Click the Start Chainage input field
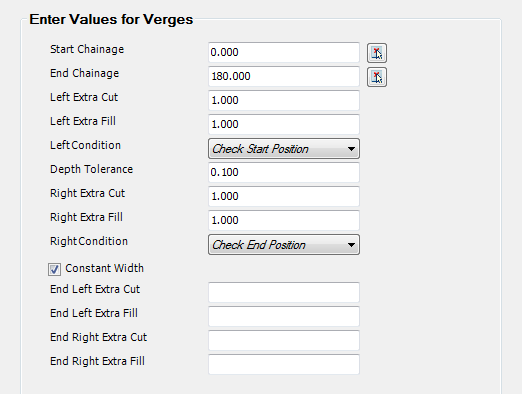This screenshot has width=522, height=394. click(284, 52)
